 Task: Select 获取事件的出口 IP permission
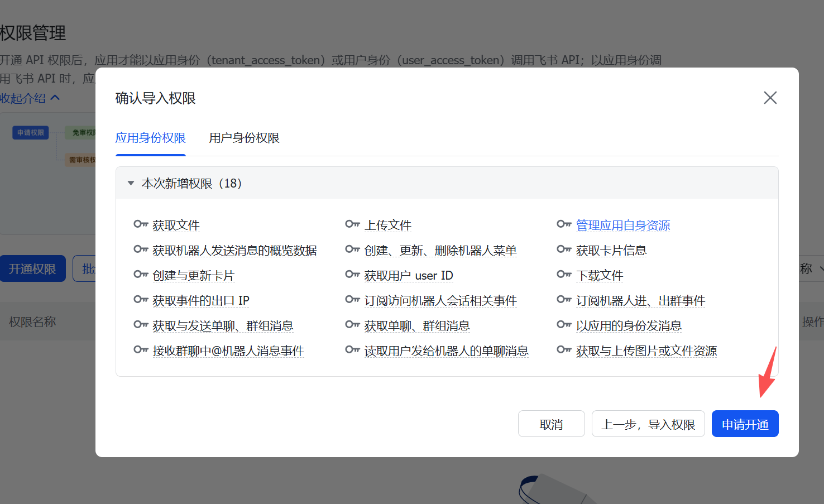[x=201, y=301]
